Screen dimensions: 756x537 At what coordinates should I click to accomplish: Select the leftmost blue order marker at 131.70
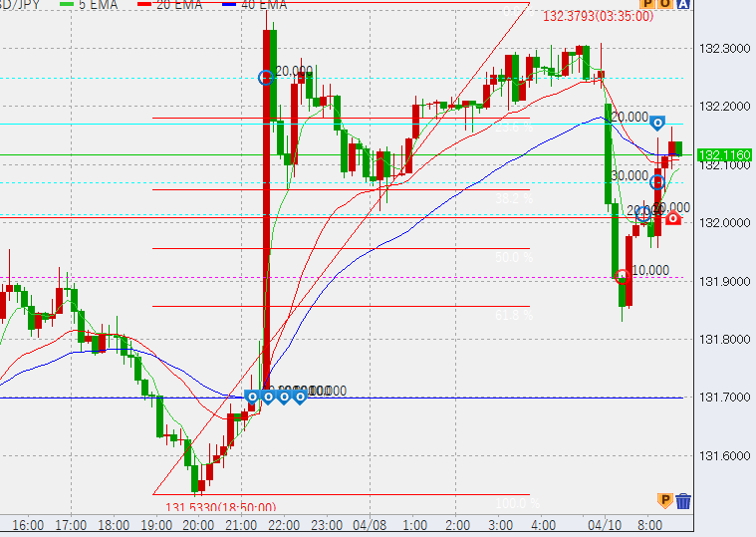(x=252, y=397)
